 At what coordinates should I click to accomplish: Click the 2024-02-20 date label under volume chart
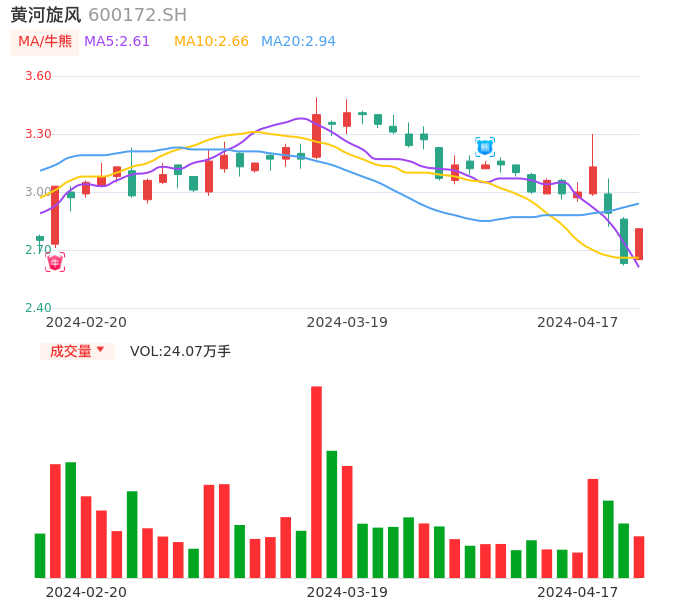pos(86,592)
